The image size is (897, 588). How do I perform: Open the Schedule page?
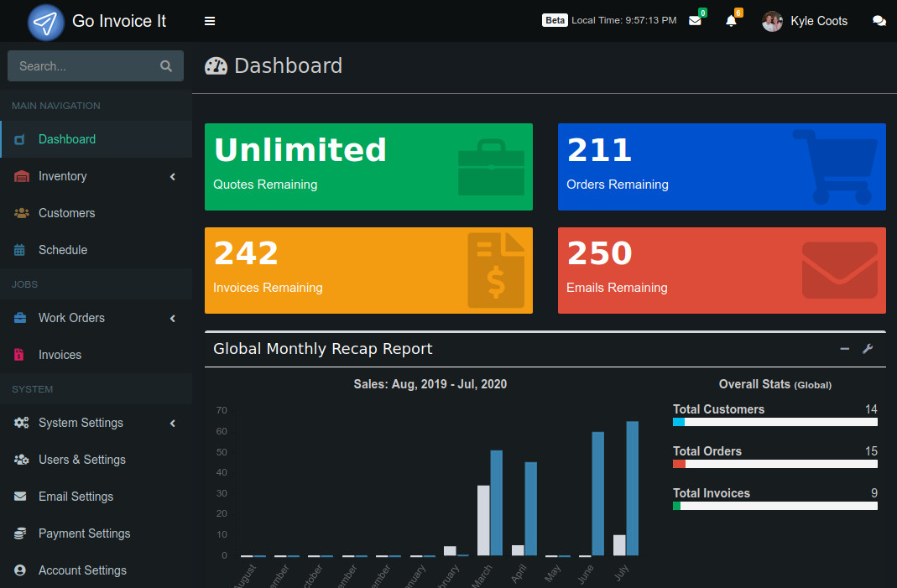click(62, 250)
